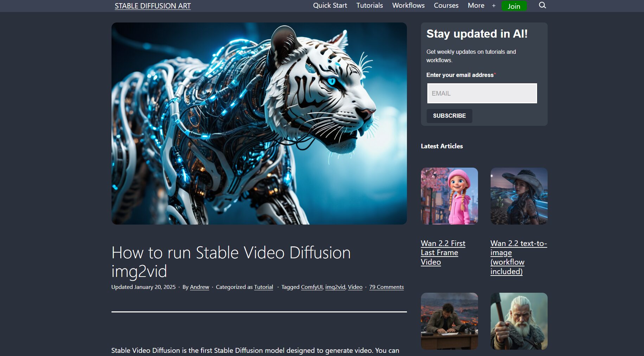Click the Latest Articles heading
Viewport: 644px width, 356px height.
tap(442, 146)
